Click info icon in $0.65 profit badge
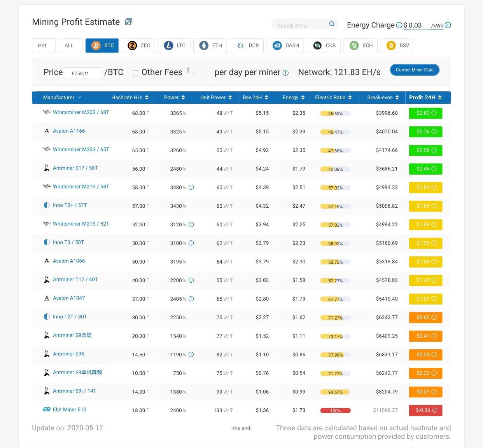Viewport: 483px width, 448px height. pos(434,317)
